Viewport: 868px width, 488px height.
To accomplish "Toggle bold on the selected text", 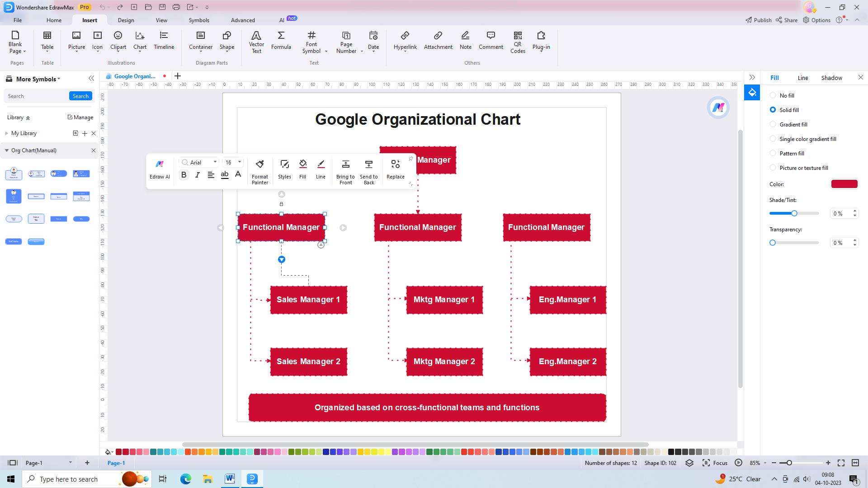I will point(184,175).
